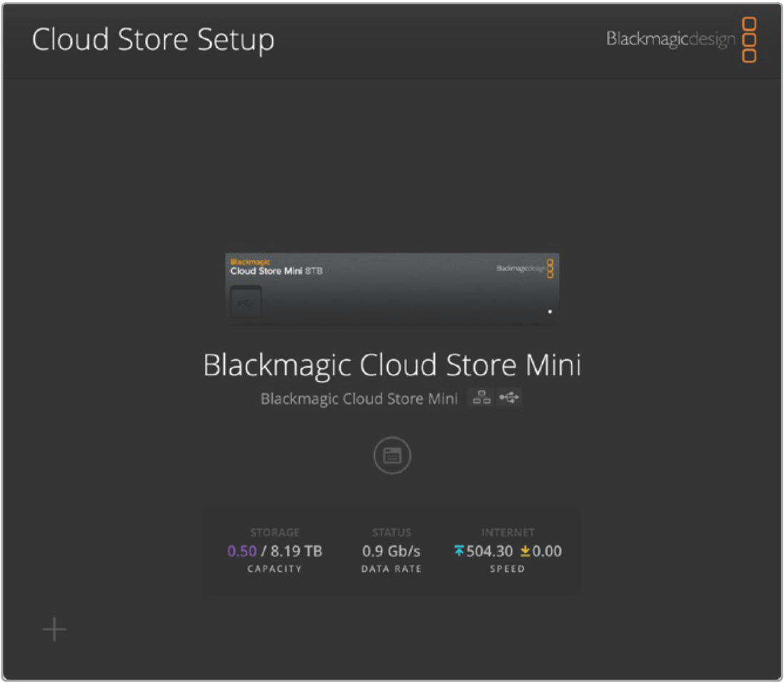Click the CAPACITY caption
Viewport: 784px width, 683px height.
(274, 569)
